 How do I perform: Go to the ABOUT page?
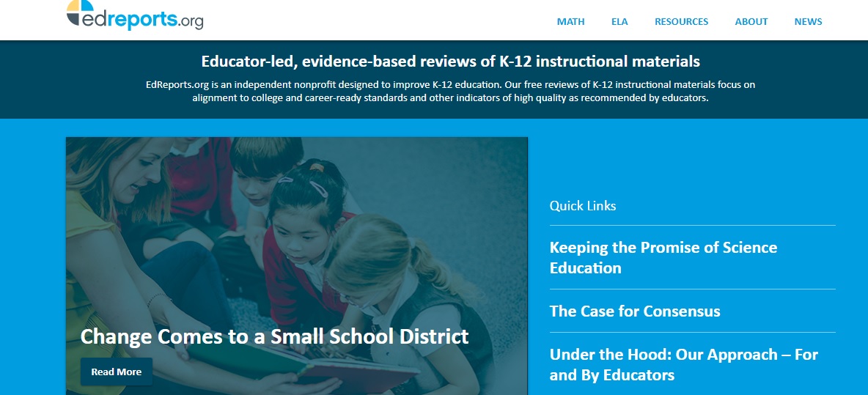click(751, 21)
